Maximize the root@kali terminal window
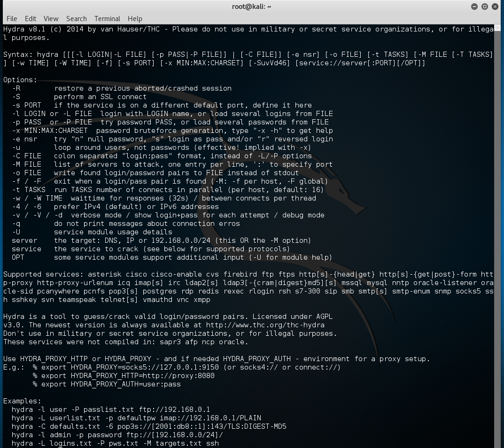This screenshot has height=448, width=504. (x=485, y=7)
